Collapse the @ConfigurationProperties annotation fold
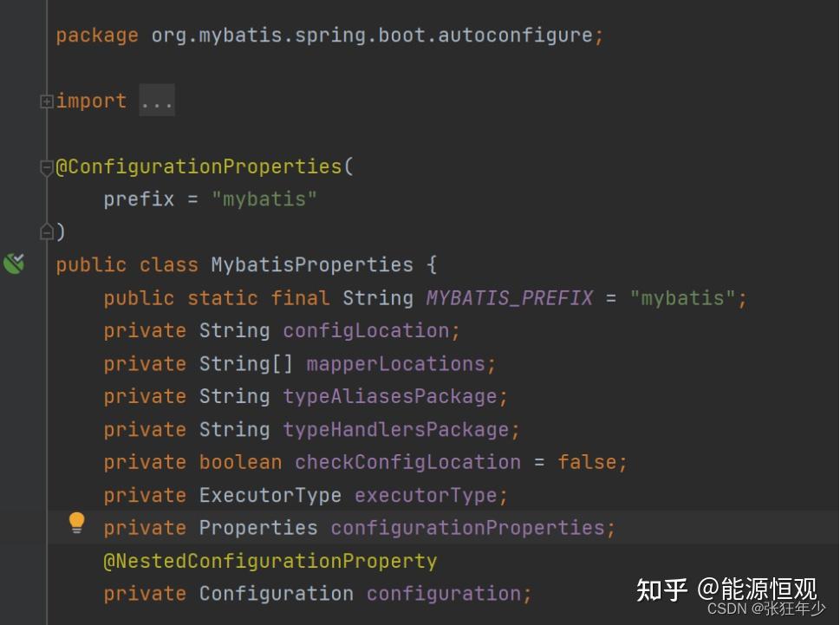The height and width of the screenshot is (625, 840). [46, 166]
